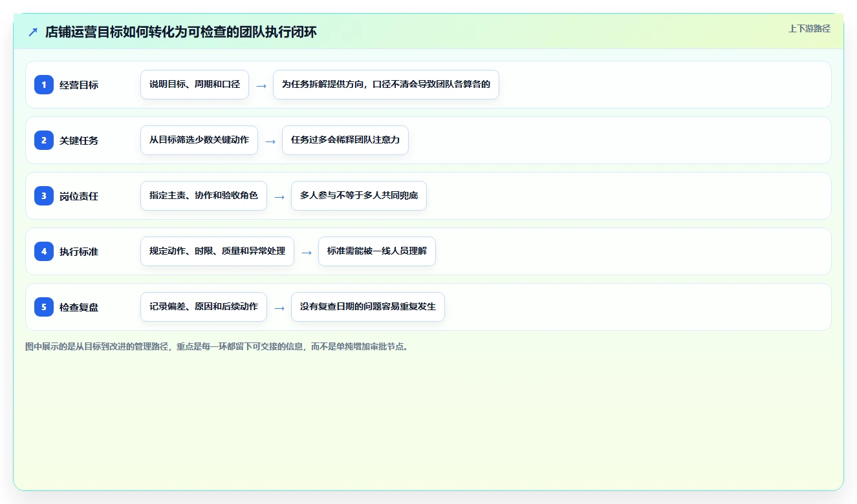The height and width of the screenshot is (504, 857).
Task: Click the number 3 badge for 岗位责任
Action: point(44,196)
